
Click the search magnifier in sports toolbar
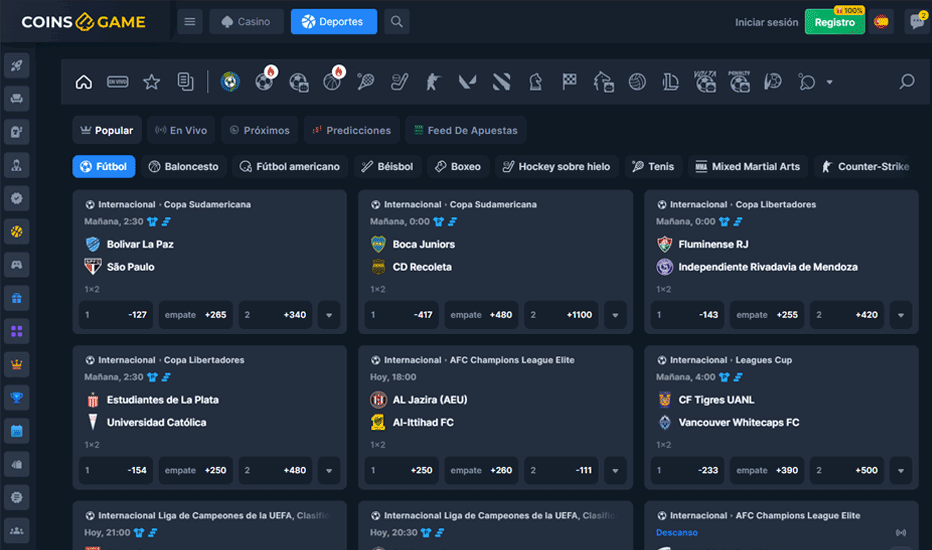(x=906, y=81)
